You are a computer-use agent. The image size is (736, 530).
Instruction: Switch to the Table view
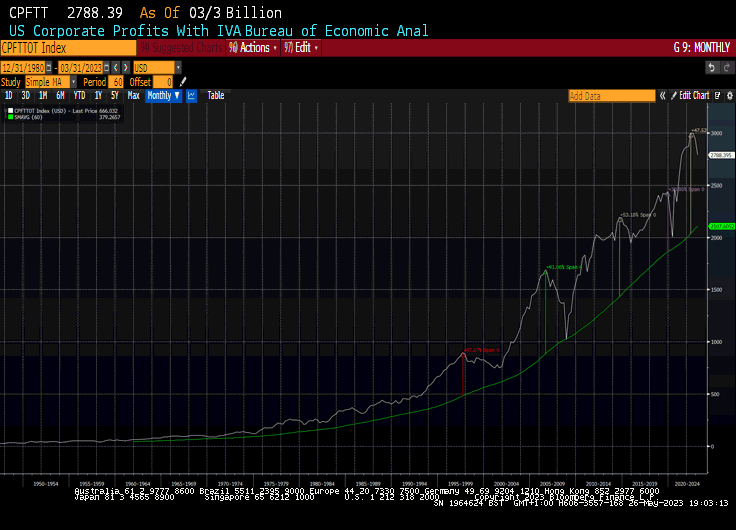pyautogui.click(x=216, y=96)
